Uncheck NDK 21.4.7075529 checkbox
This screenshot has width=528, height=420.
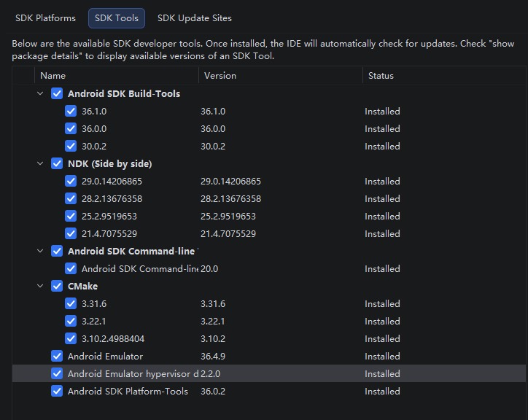71,234
